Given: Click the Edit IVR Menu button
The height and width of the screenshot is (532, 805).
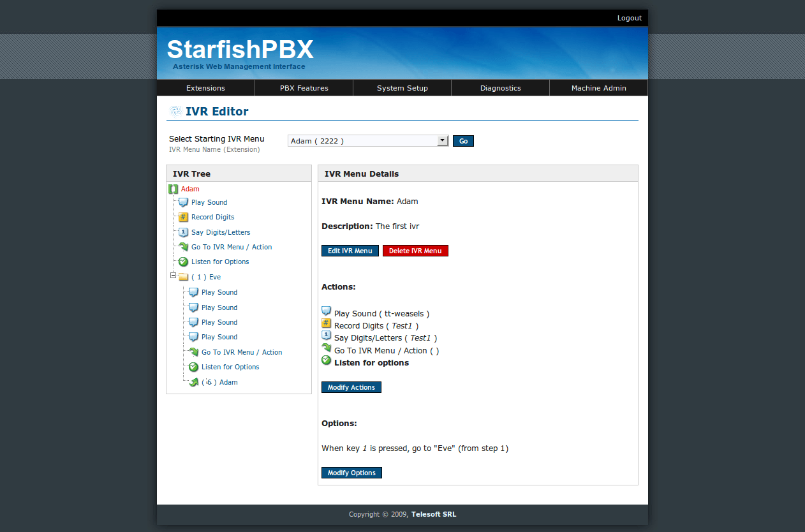Looking at the screenshot, I should click(350, 251).
